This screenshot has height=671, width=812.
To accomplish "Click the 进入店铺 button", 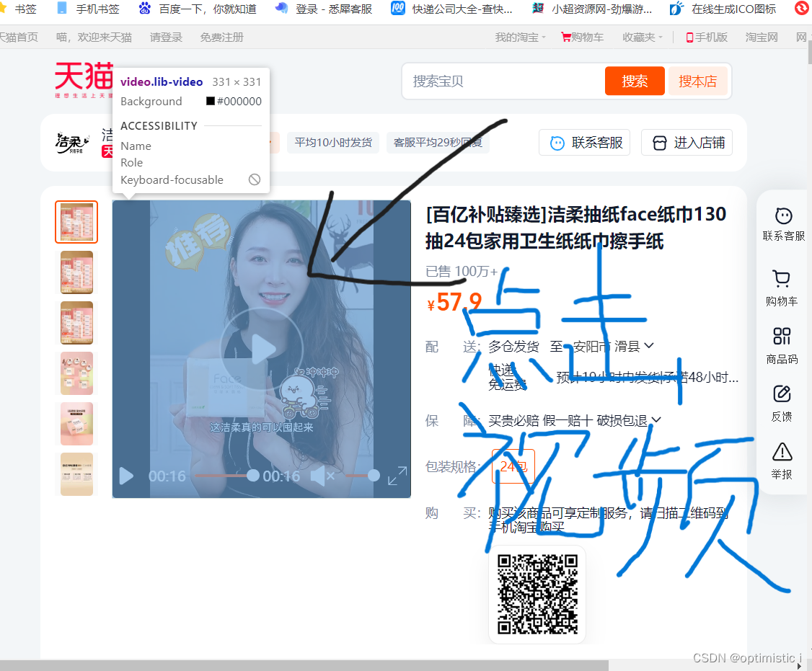I will click(x=687, y=143).
